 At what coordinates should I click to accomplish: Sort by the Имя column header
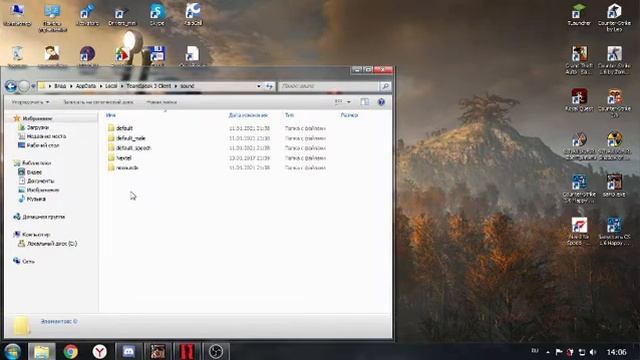[x=111, y=116]
